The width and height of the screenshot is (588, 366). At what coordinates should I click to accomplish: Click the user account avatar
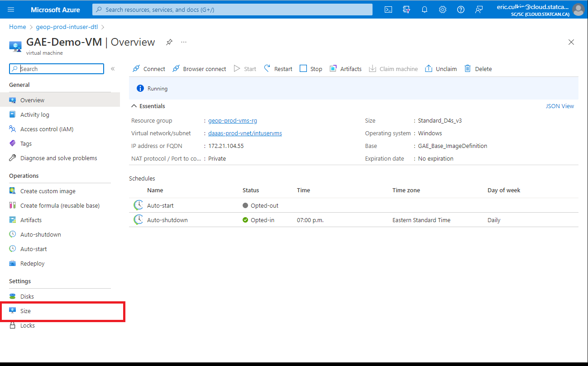point(578,10)
